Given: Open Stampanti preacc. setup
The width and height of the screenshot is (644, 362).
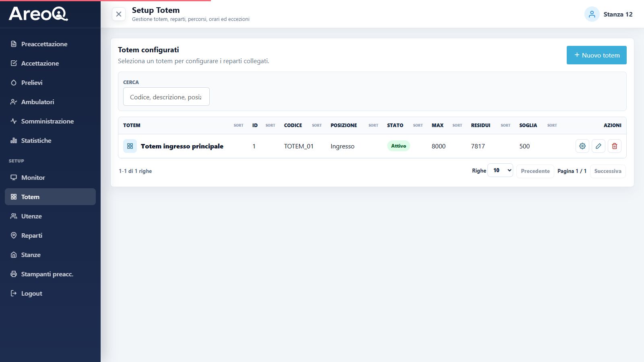Looking at the screenshot, I should tap(50, 274).
